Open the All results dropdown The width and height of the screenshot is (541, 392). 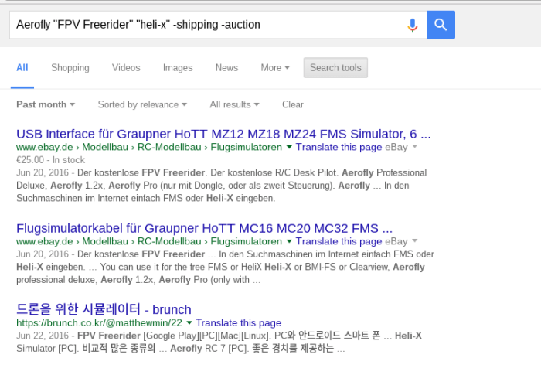point(234,104)
